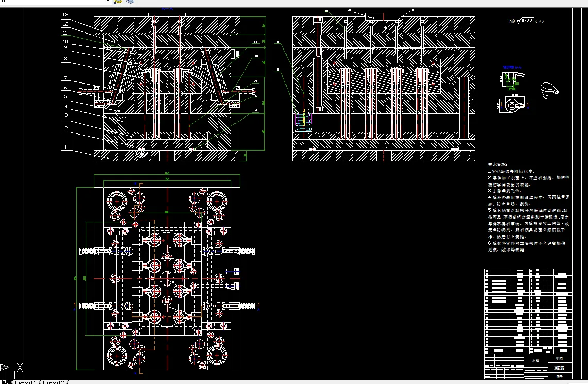Select the 技术要求 heading text
This screenshot has height=384, width=588.
click(x=497, y=164)
